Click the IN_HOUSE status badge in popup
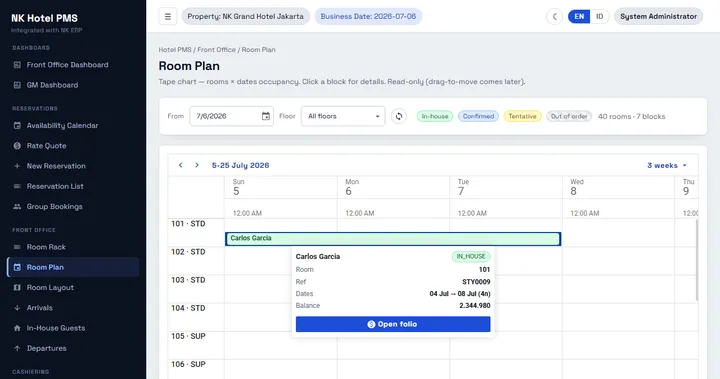 471,256
